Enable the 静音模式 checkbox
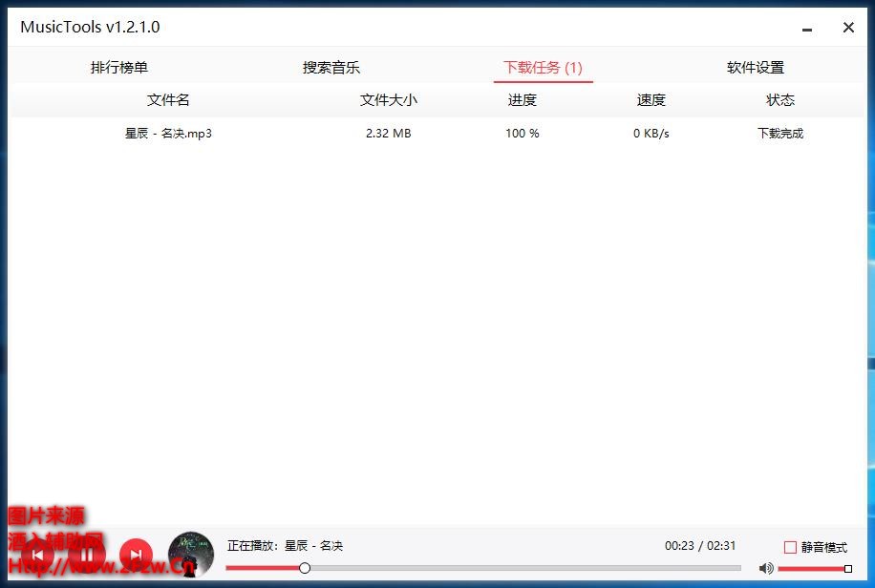Image resolution: width=875 pixels, height=588 pixels. coord(790,547)
